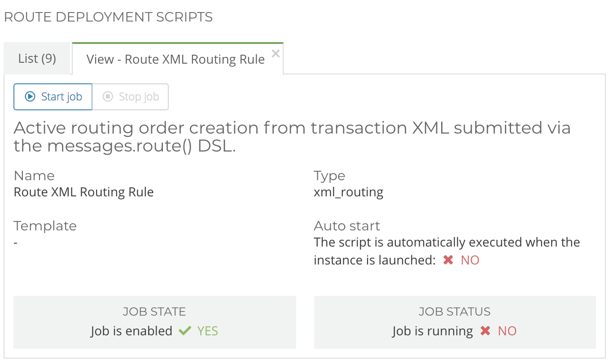Select the Route XML Routing Rule name text
The width and height of the screenshot is (613, 364).
[83, 192]
